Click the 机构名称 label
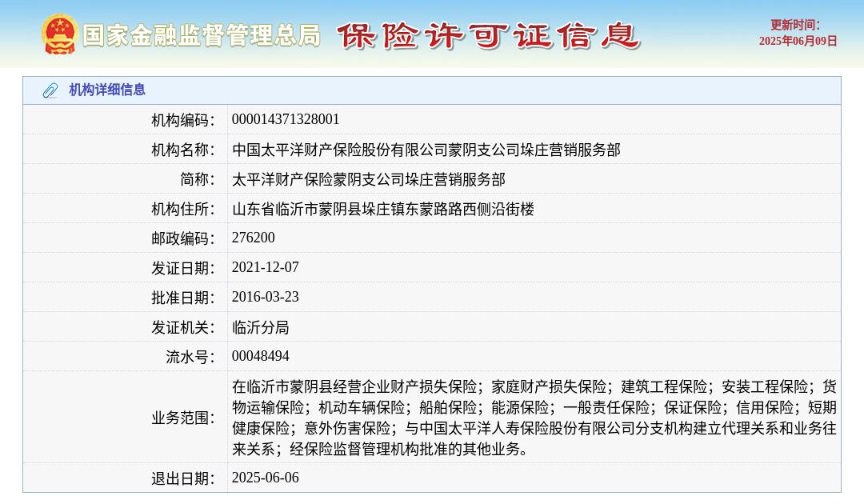864x504 pixels. (183, 150)
